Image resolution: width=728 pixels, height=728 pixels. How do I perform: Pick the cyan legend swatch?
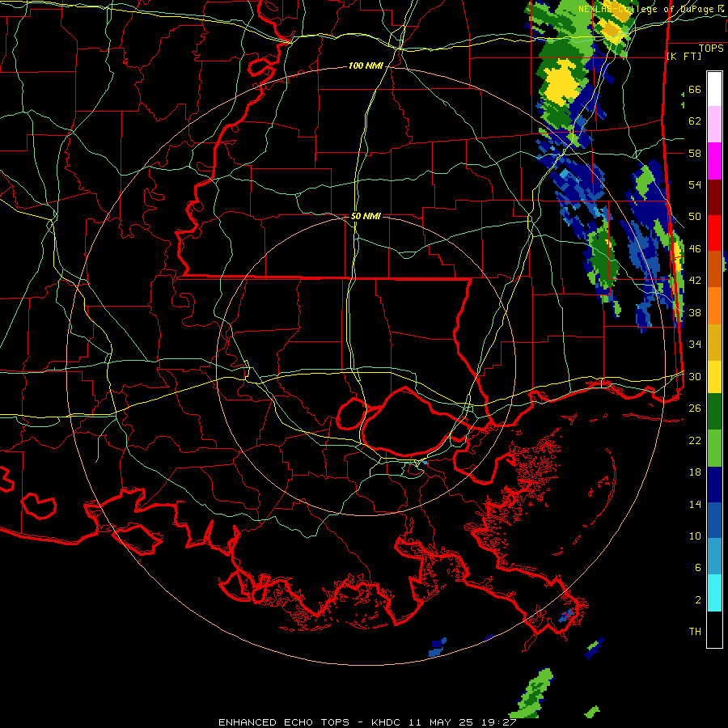coord(714,593)
